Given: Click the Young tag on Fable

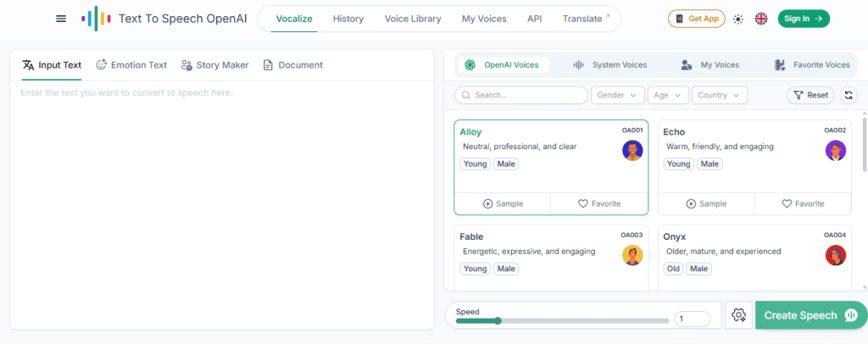Looking at the screenshot, I should click(475, 269).
